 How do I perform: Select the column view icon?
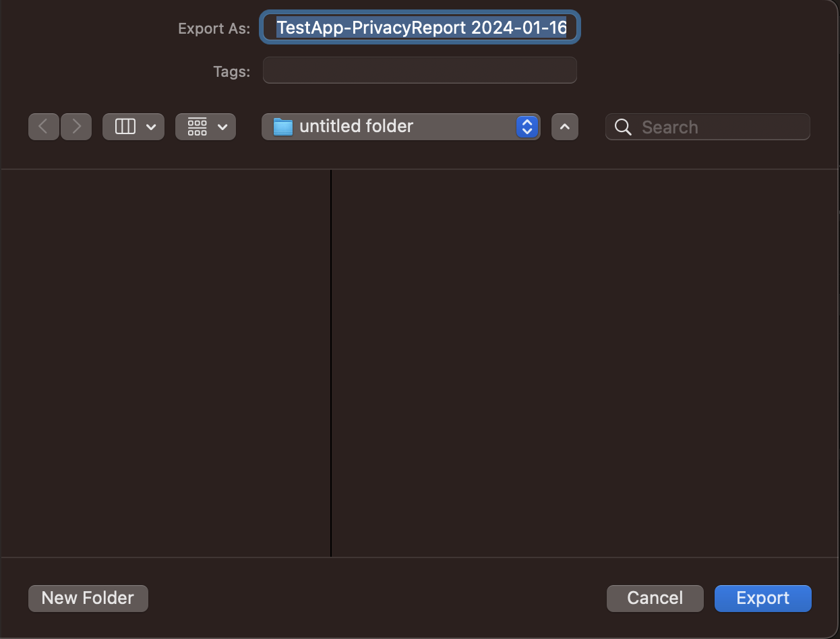[x=125, y=127]
